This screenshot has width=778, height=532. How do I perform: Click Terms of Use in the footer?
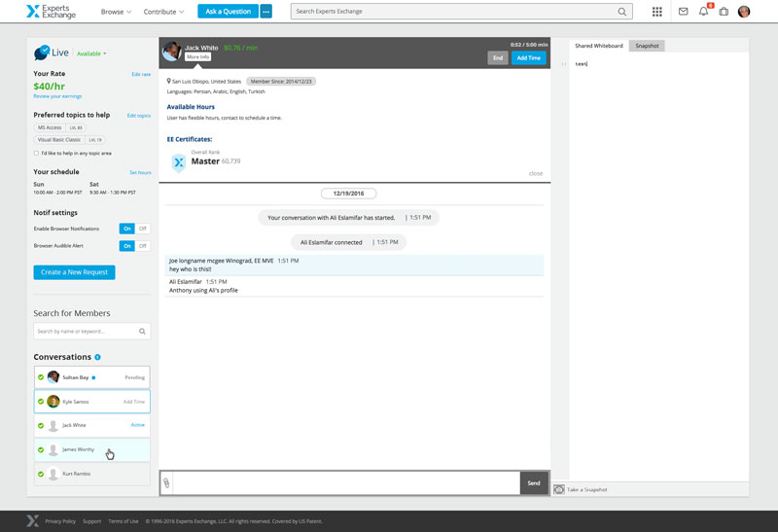(124, 521)
